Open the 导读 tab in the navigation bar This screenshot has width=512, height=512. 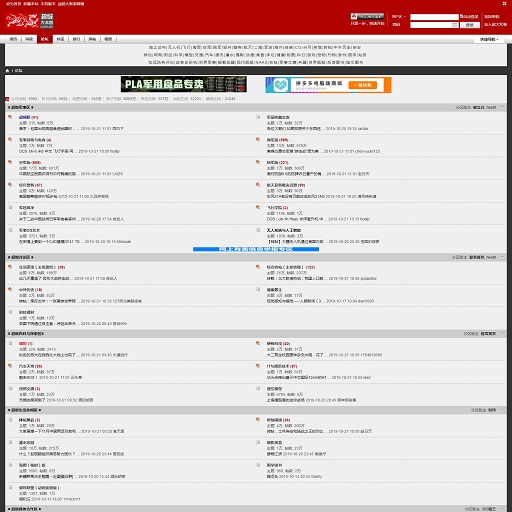[29, 39]
